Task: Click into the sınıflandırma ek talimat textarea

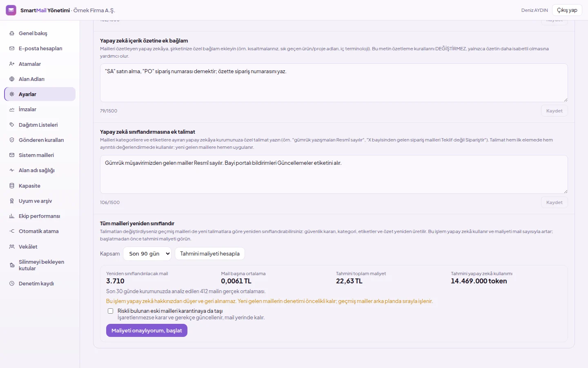Action: tap(334, 175)
